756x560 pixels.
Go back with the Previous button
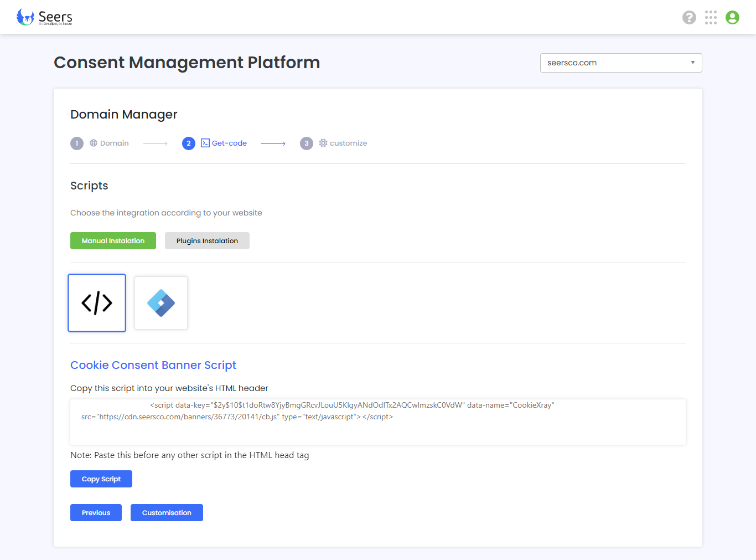coord(96,513)
